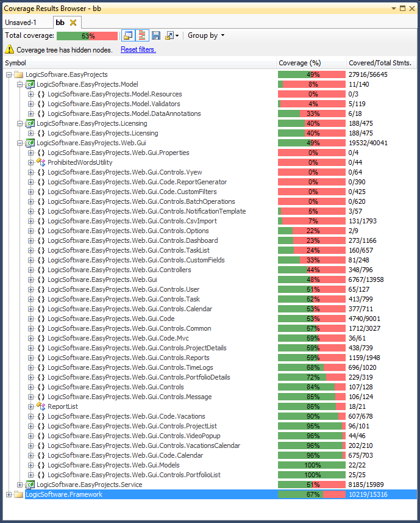Sort by the Symbol column header
This screenshot has height=523, width=420.
pyautogui.click(x=140, y=63)
